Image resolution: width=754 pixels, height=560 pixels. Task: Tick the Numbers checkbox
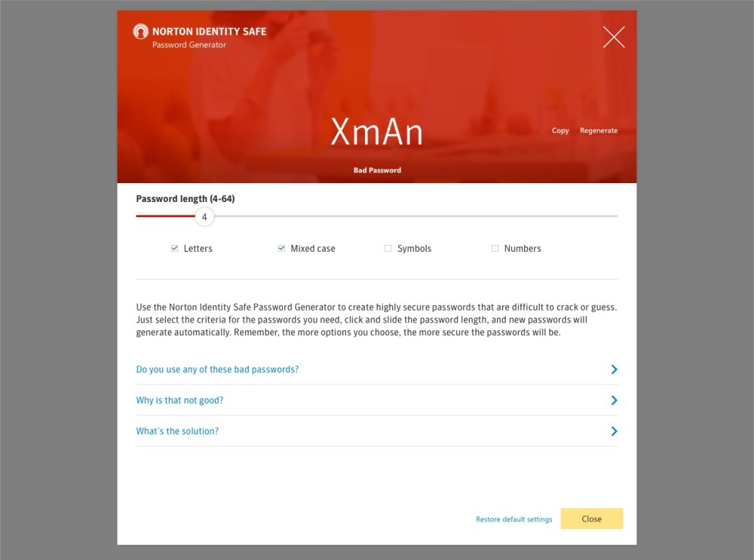tap(495, 248)
